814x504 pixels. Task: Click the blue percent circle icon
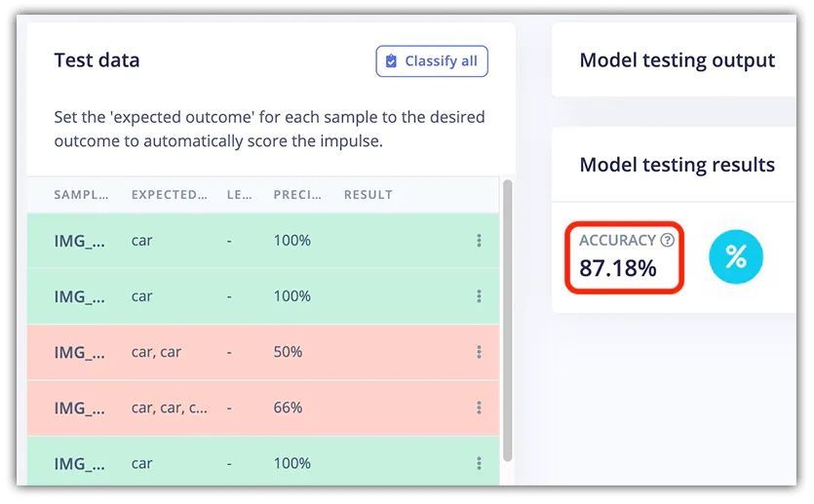click(736, 257)
